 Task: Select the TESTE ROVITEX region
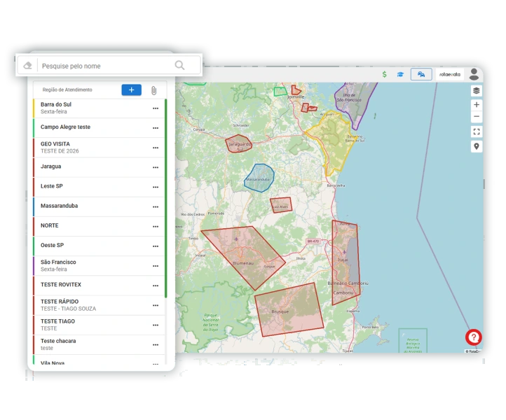point(98,286)
